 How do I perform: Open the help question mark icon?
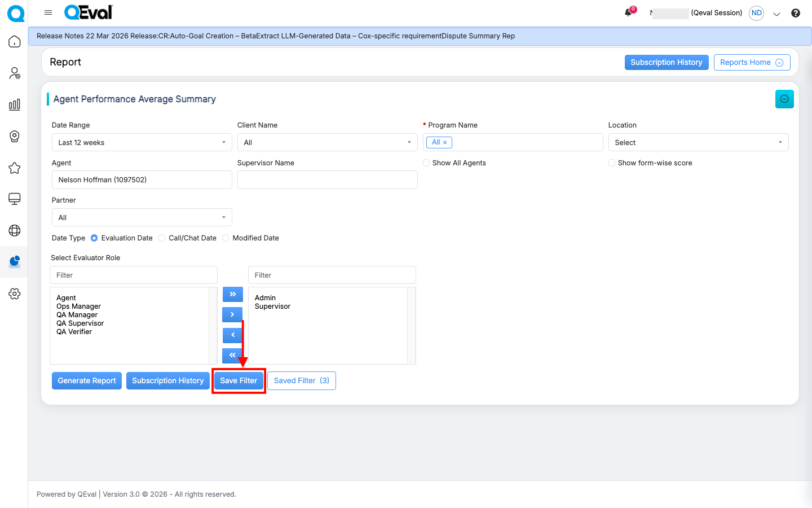pos(795,13)
